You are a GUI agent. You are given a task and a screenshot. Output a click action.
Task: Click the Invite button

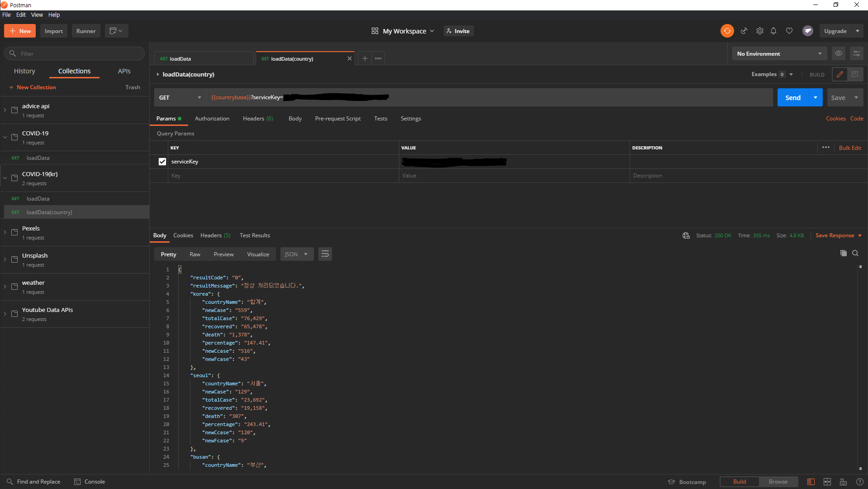458,31
